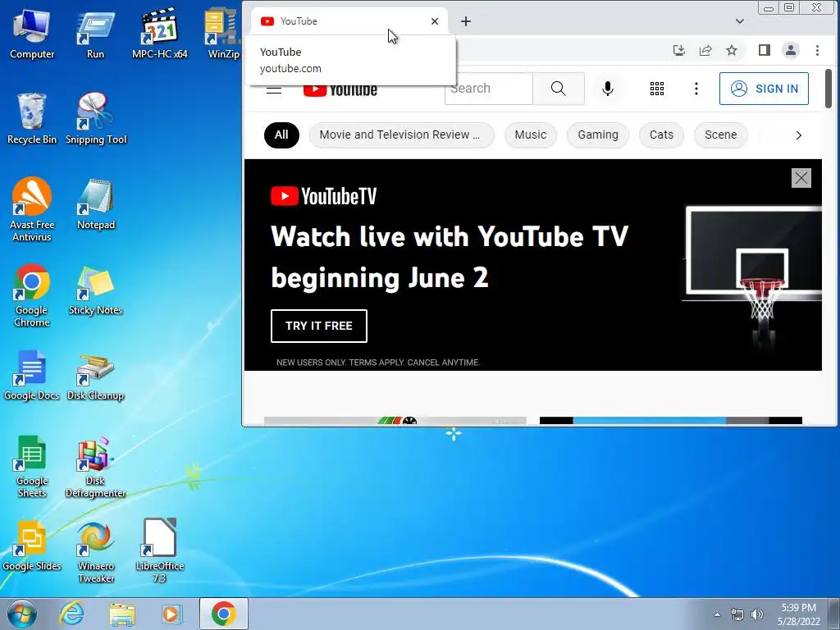Open the YouTube apps grid

click(657, 89)
